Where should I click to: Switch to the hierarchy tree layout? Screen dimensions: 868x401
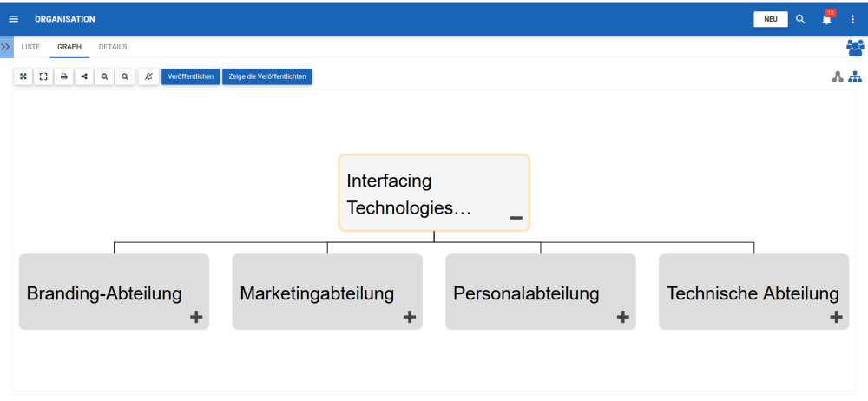[855, 77]
